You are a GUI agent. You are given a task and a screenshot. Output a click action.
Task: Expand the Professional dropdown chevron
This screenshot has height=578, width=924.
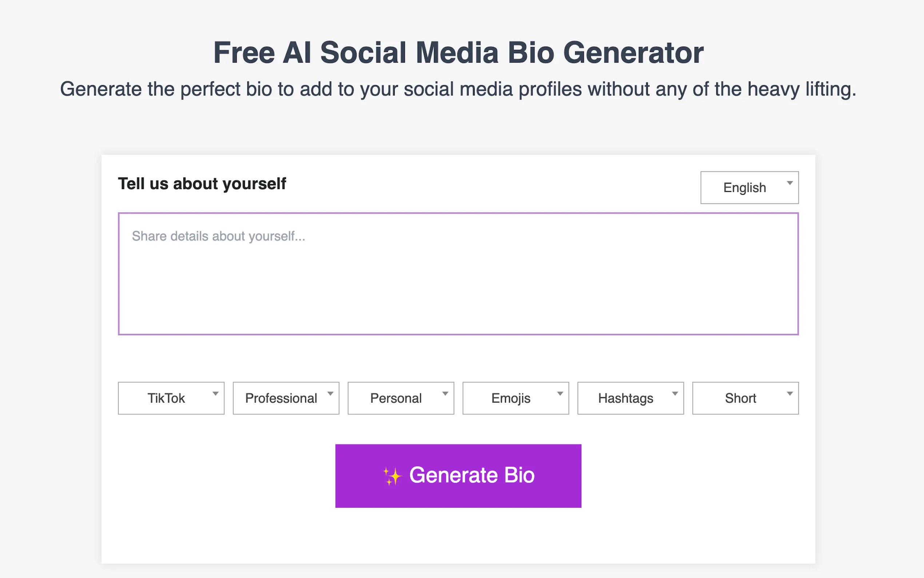(330, 393)
